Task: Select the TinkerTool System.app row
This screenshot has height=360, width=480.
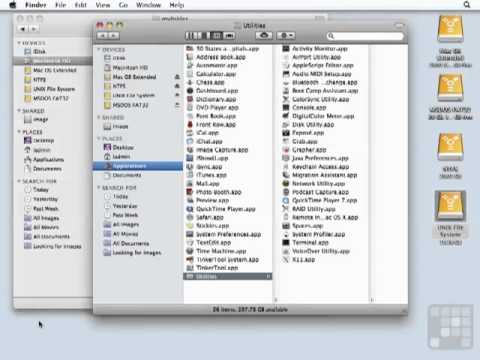Action: [228, 259]
